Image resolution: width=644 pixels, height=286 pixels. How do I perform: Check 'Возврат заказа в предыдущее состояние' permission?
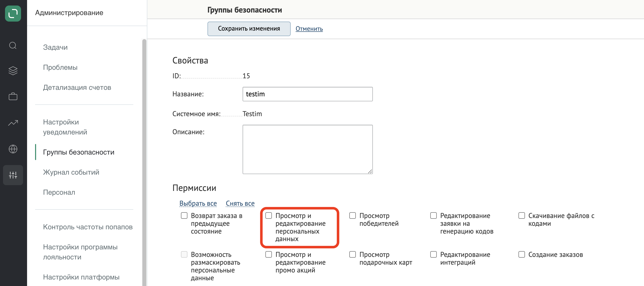[x=184, y=216]
